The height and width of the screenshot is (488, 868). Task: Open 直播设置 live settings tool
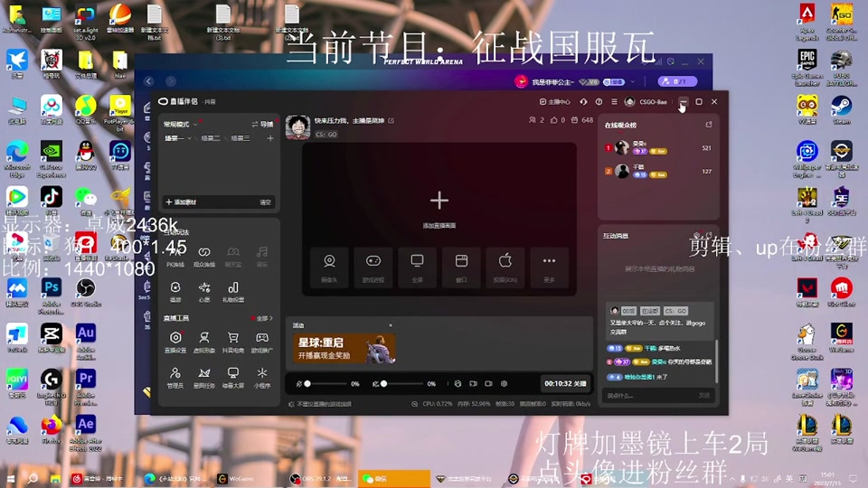[x=175, y=343]
